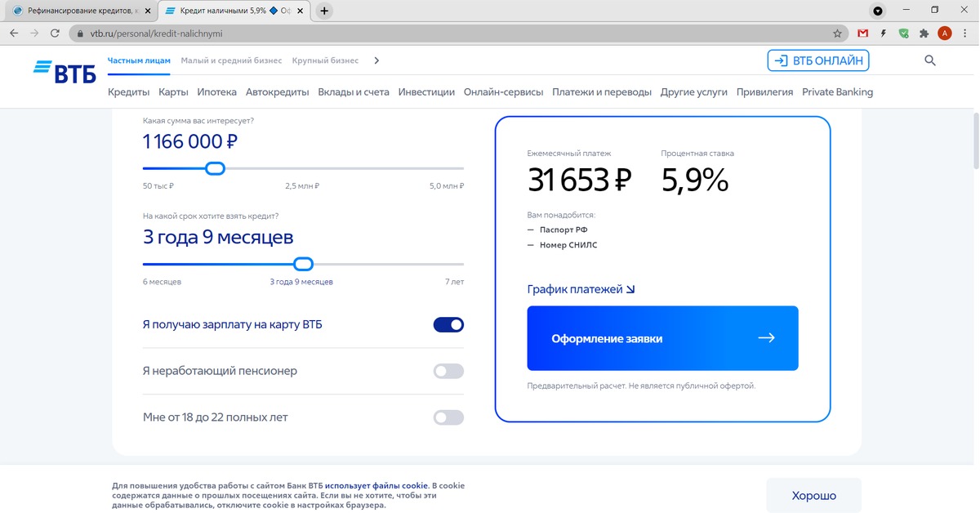980x513 pixels.
Task: Click the '7 лет' maximum term label
Action: pos(454,282)
